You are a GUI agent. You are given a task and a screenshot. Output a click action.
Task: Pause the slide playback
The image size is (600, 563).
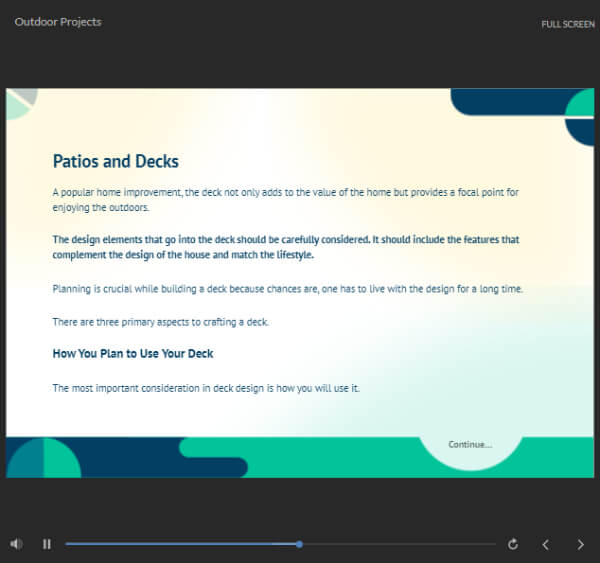click(x=46, y=544)
